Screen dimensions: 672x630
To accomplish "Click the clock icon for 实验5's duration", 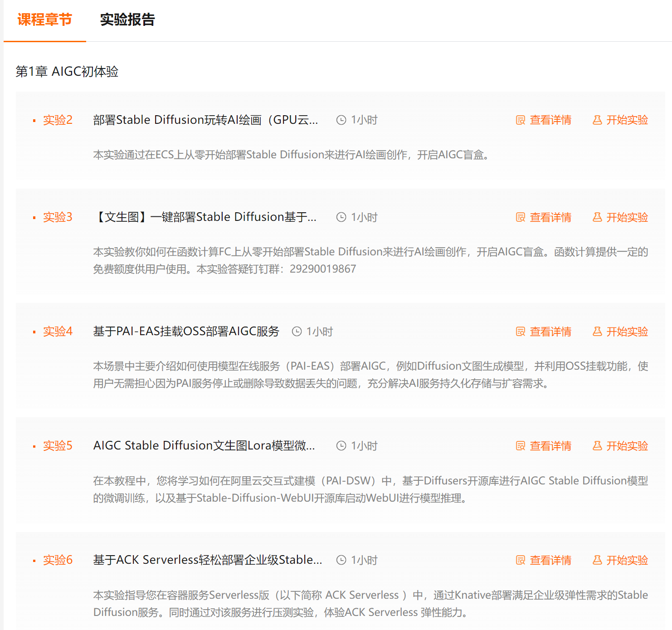I will click(341, 445).
